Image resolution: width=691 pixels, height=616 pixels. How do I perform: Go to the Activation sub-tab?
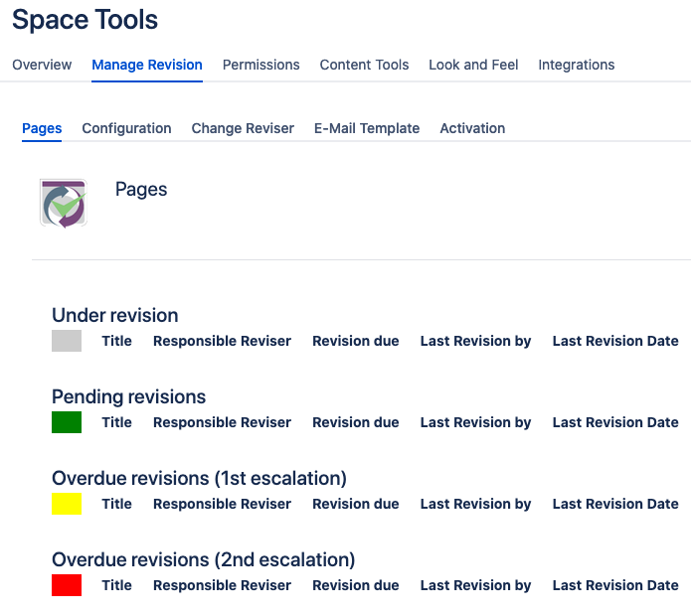pos(472,128)
